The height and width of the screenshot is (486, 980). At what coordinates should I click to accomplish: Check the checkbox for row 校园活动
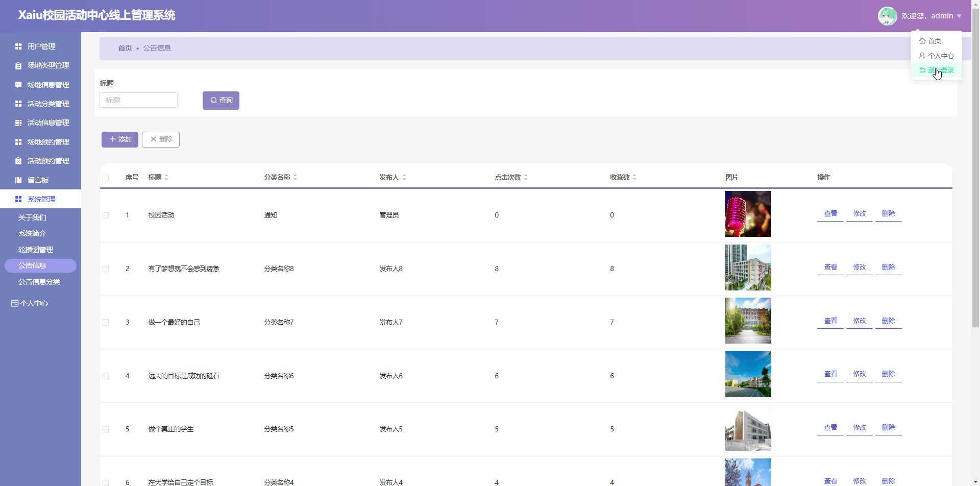[x=106, y=215]
